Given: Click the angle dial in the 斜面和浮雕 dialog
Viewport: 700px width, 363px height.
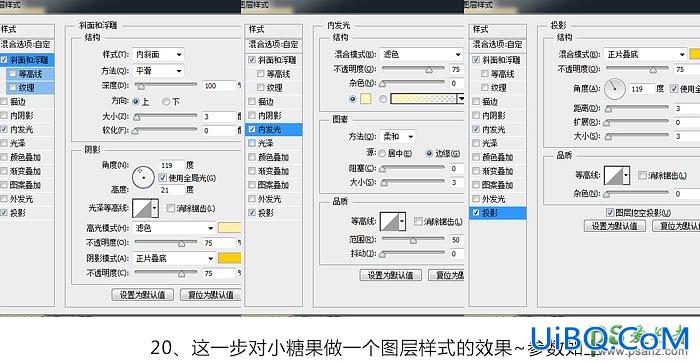Looking at the screenshot, I should click(143, 177).
